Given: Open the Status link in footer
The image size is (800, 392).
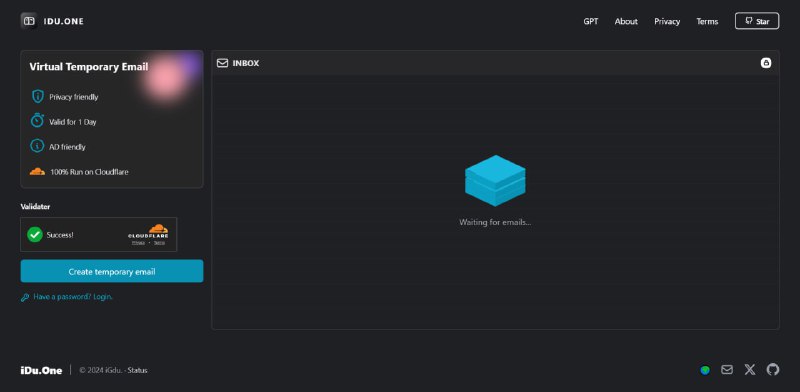Looking at the screenshot, I should (x=137, y=370).
